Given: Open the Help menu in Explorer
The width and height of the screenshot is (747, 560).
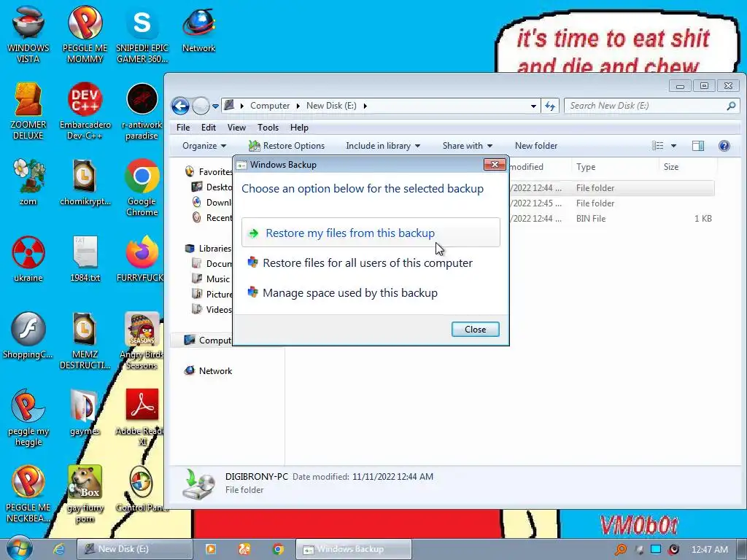Looking at the screenshot, I should pyautogui.click(x=299, y=127).
